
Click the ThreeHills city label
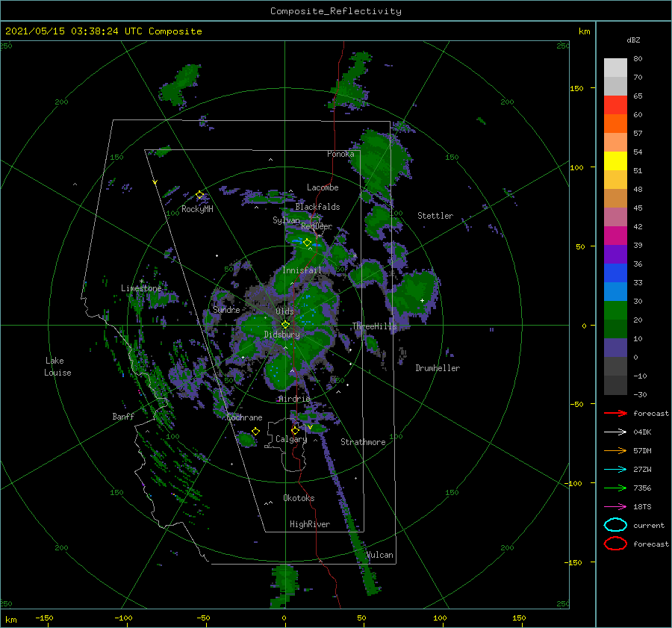[x=375, y=326]
